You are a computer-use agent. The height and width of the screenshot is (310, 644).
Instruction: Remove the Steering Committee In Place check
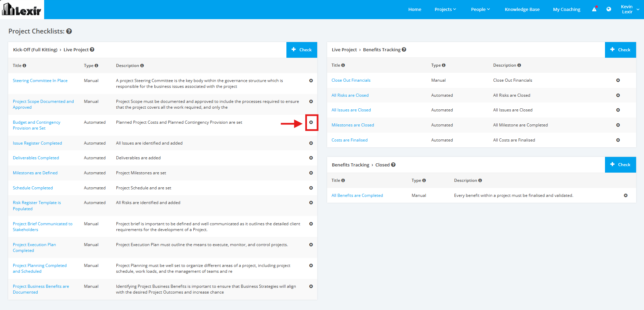tap(311, 81)
